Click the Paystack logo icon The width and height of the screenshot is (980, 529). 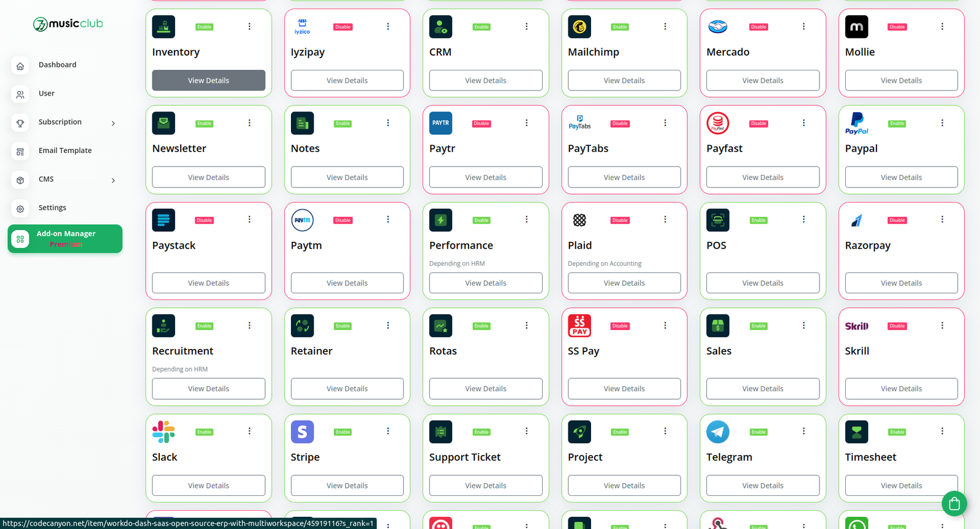(x=164, y=220)
